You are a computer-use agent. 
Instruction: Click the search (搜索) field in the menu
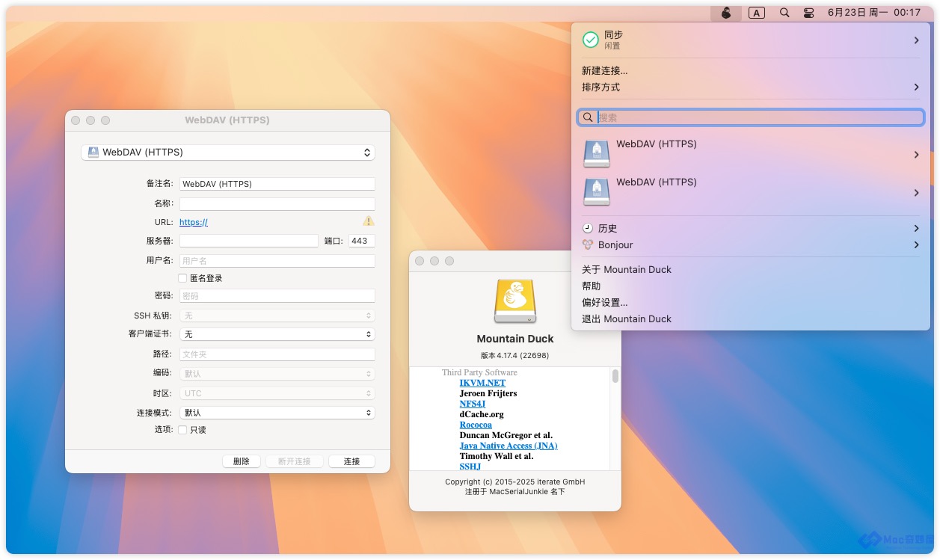[751, 117]
